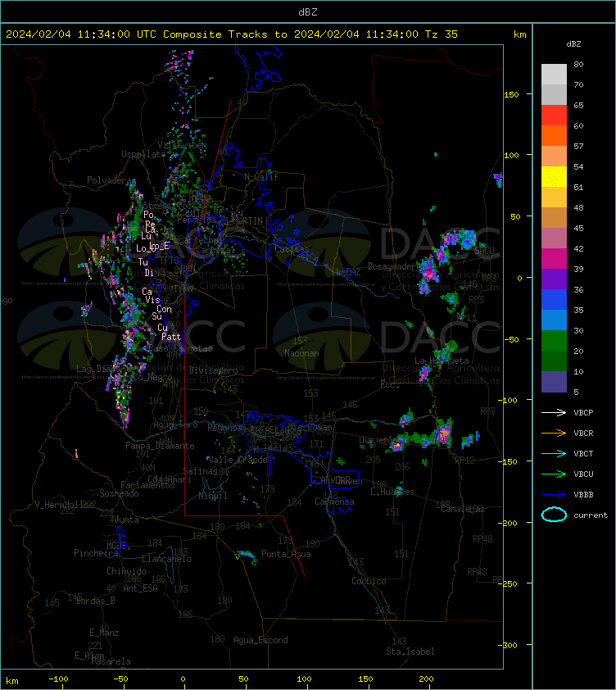Click the green VBCU arrow in legend
This screenshot has width=616, height=690.
(554, 474)
